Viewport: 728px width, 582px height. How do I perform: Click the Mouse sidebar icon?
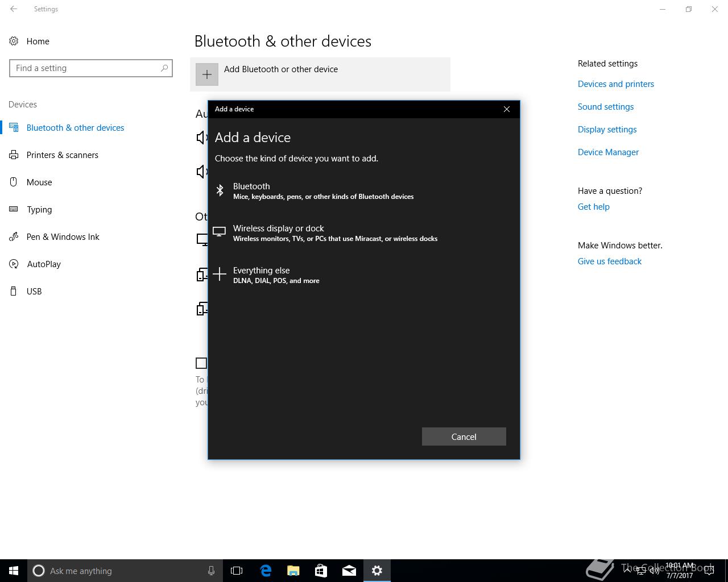tap(14, 182)
